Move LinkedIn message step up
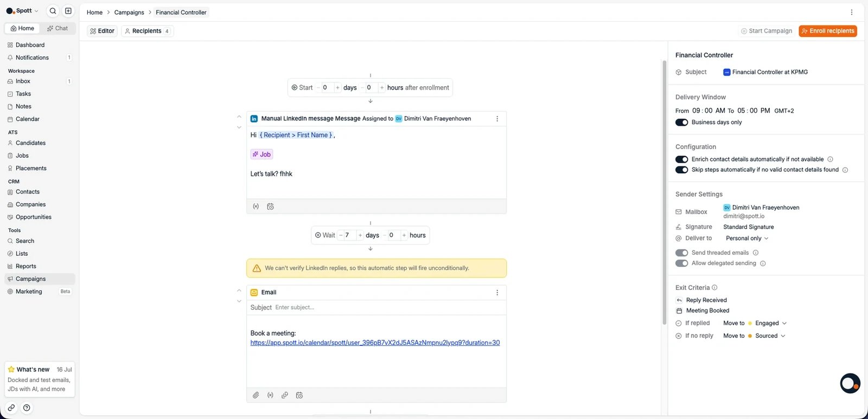 pyautogui.click(x=239, y=117)
